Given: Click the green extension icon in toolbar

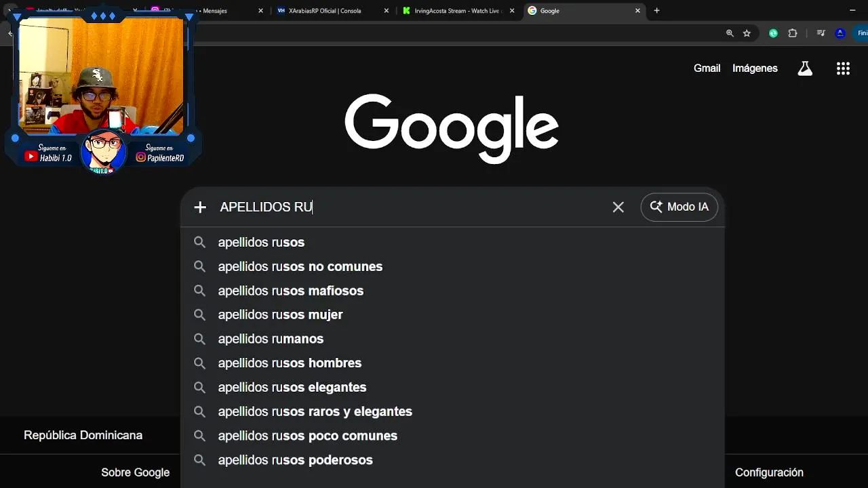Looking at the screenshot, I should point(773,33).
